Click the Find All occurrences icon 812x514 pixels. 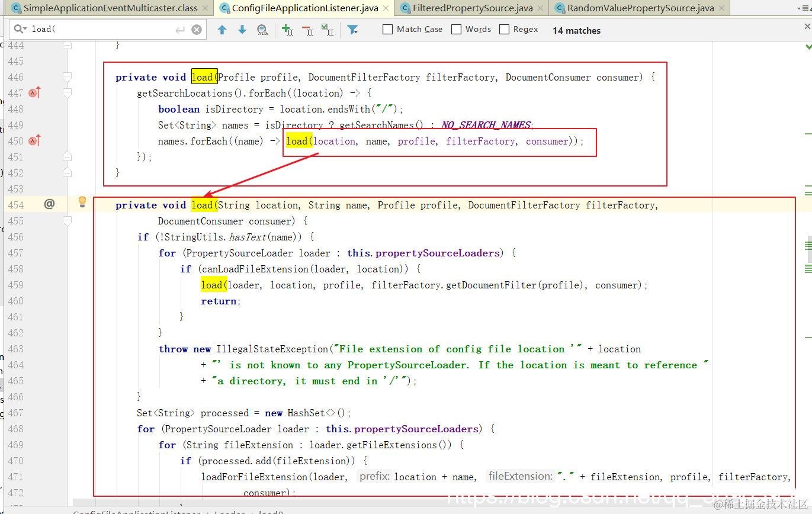point(262,30)
